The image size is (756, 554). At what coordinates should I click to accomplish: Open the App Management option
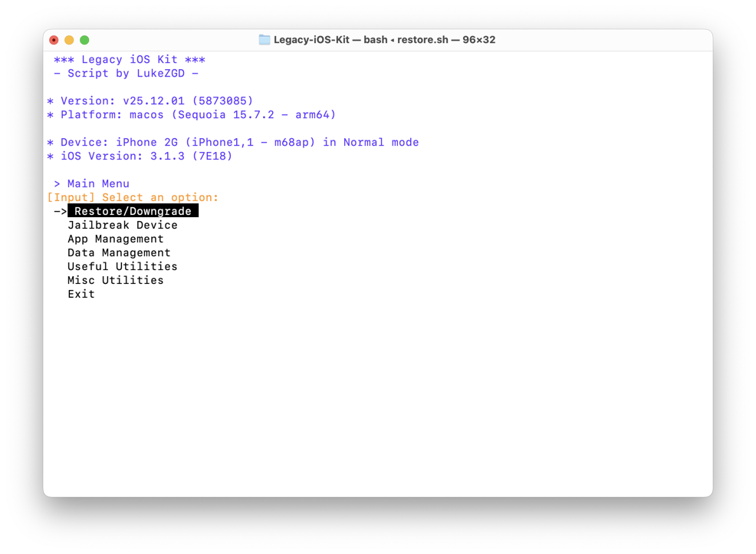click(115, 239)
